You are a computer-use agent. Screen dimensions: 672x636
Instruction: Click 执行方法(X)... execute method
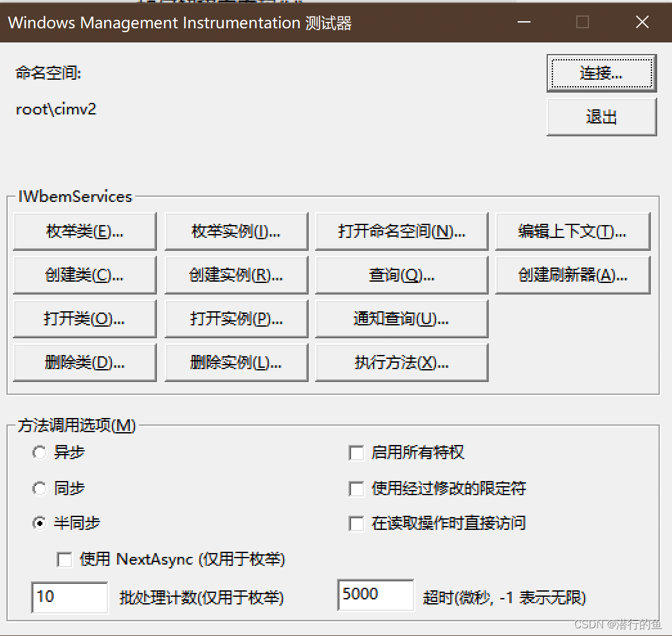[401, 363]
